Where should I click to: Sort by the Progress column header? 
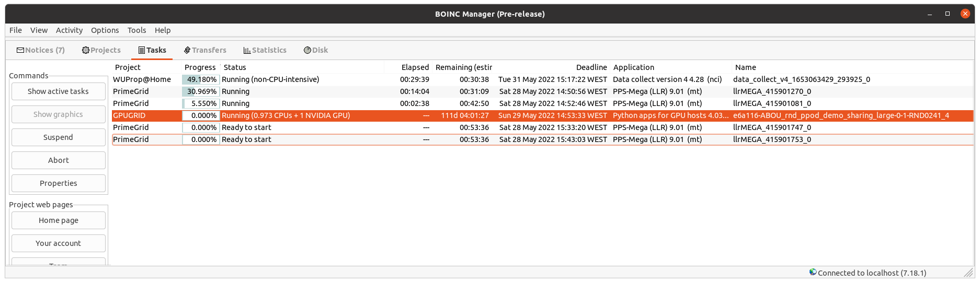[x=200, y=67]
